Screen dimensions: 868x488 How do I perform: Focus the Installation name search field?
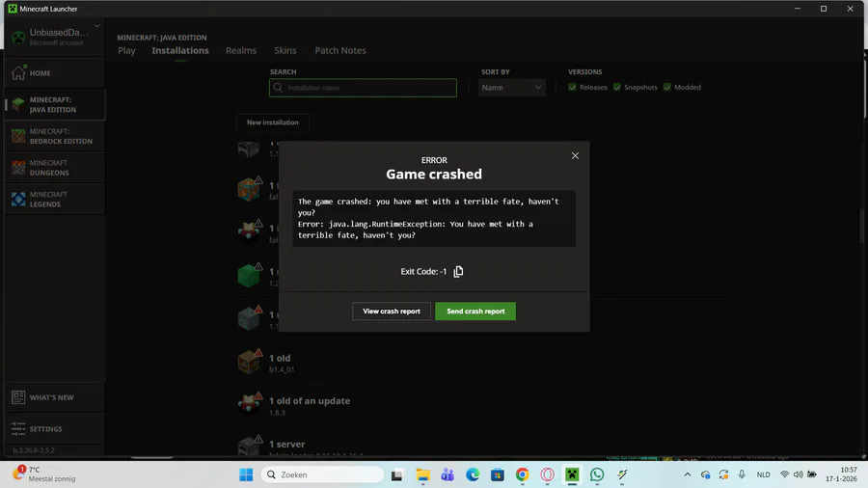tap(364, 88)
